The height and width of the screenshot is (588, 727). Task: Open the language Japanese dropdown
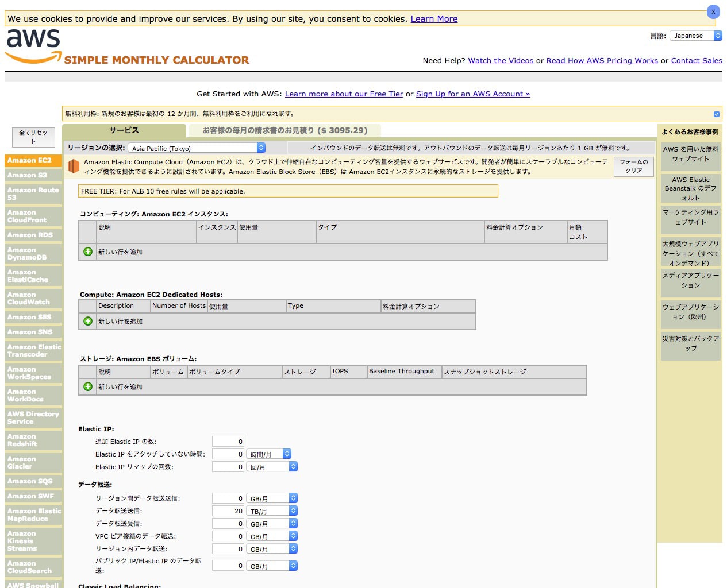[696, 36]
